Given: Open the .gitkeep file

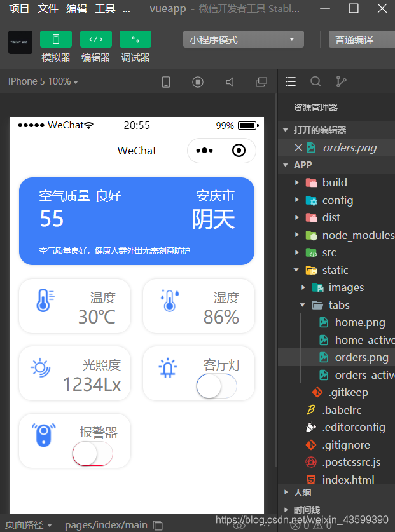Looking at the screenshot, I should click(x=348, y=392).
